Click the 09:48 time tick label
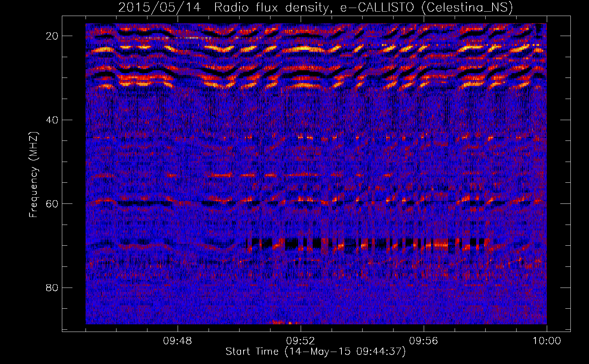The image size is (589, 364). [x=178, y=341]
